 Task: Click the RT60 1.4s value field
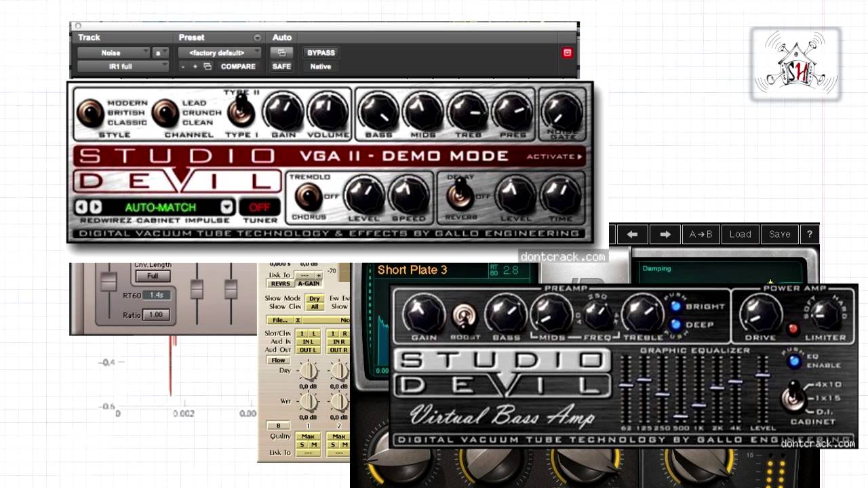tap(157, 296)
